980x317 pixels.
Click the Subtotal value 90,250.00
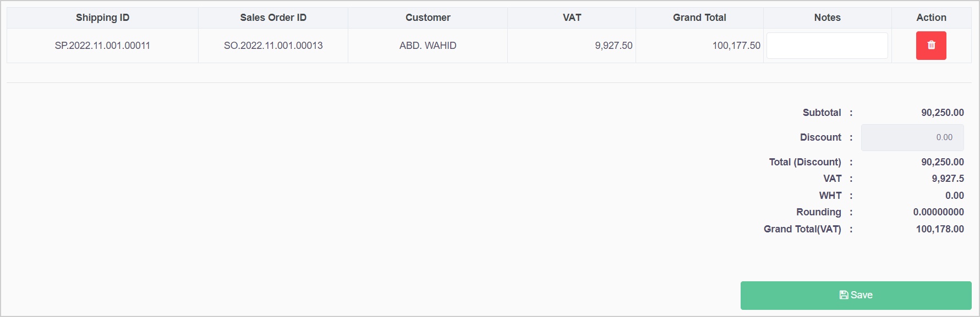(x=942, y=113)
